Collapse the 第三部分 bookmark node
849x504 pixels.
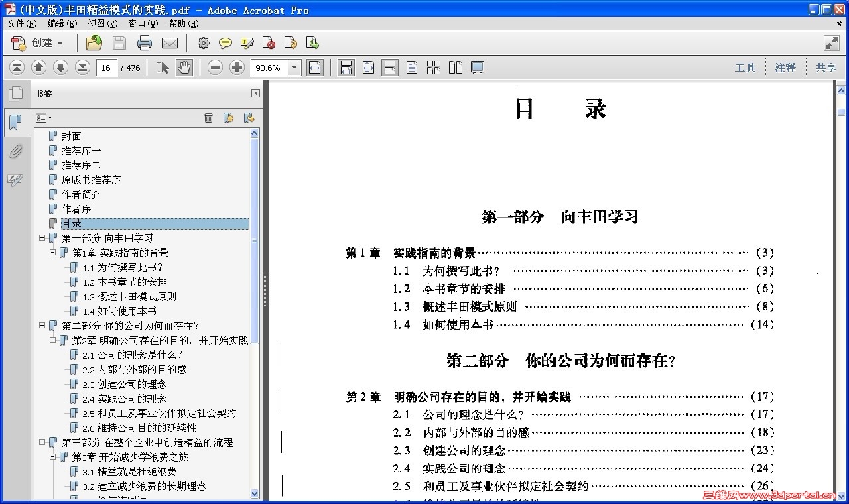pyautogui.click(x=42, y=442)
